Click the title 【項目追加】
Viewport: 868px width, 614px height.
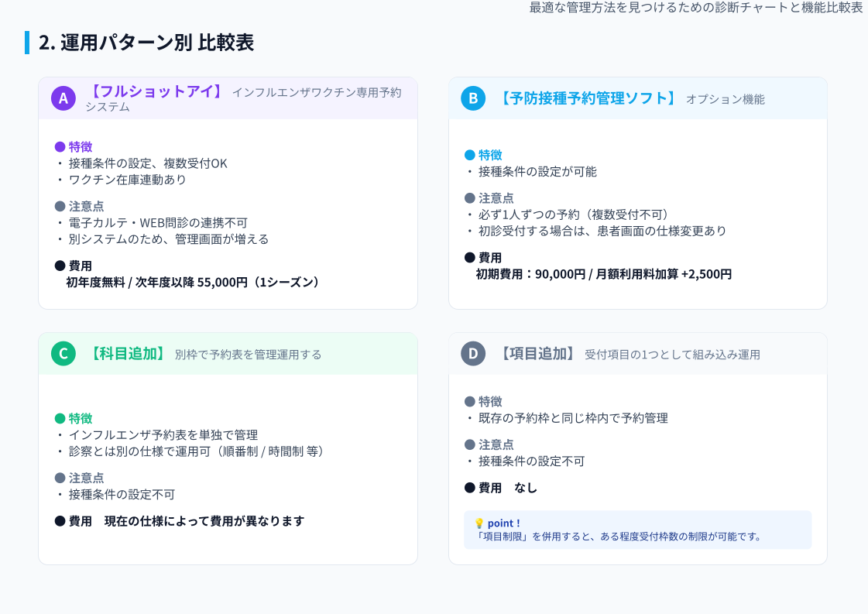coord(537,354)
